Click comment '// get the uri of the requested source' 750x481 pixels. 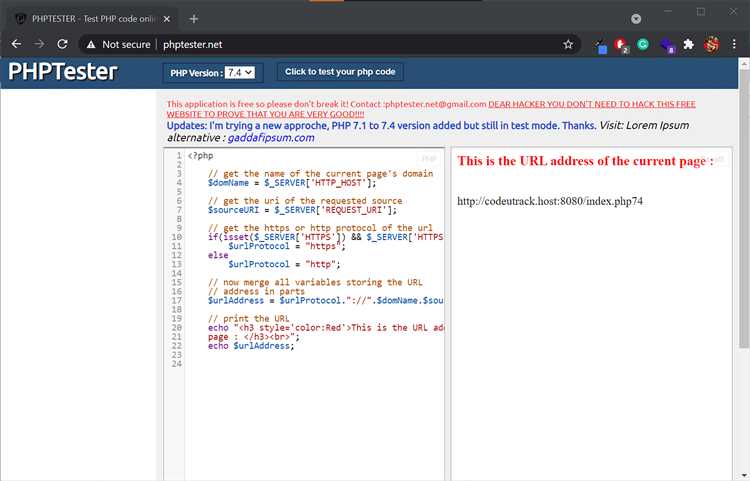point(305,201)
